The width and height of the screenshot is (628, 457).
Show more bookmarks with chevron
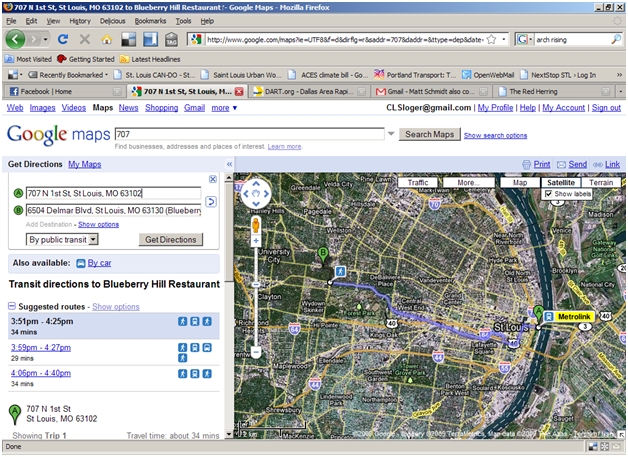(619, 75)
